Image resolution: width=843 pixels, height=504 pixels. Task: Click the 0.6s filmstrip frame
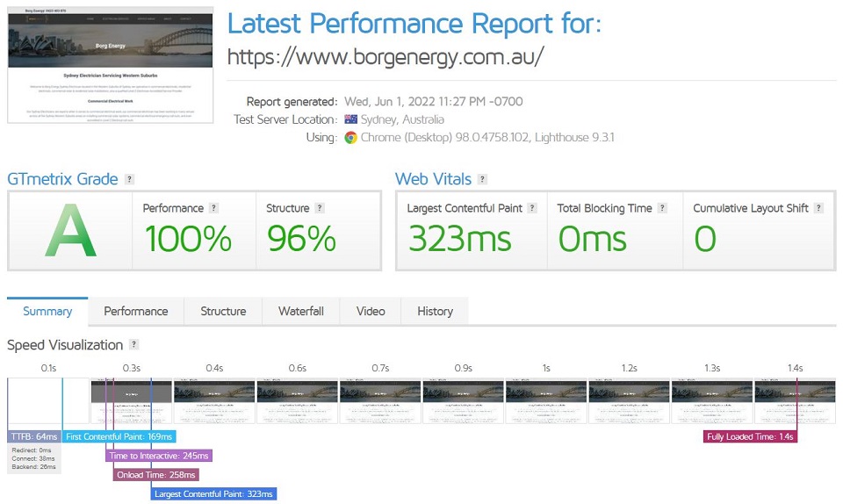click(x=298, y=401)
